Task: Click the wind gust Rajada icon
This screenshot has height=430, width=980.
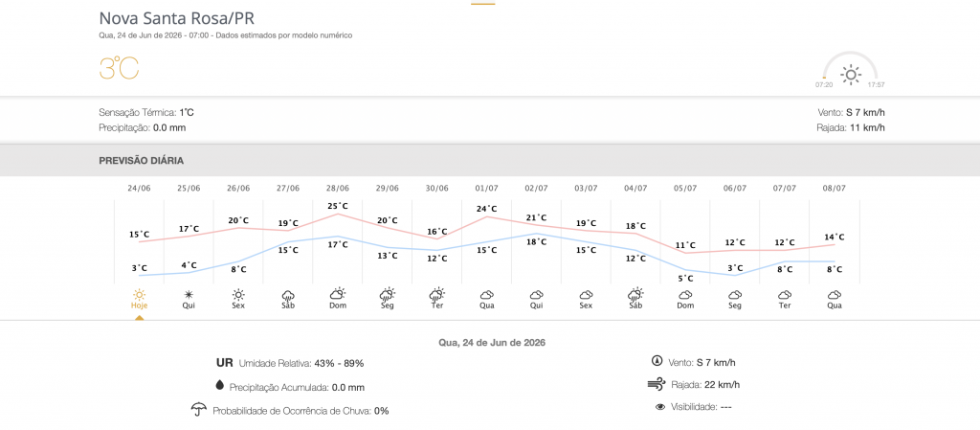Action: [657, 384]
